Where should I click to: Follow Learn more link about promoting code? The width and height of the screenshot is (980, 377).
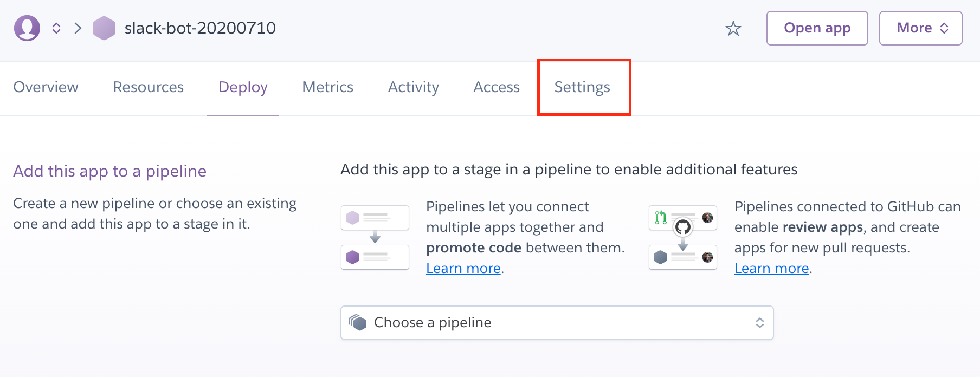(463, 269)
